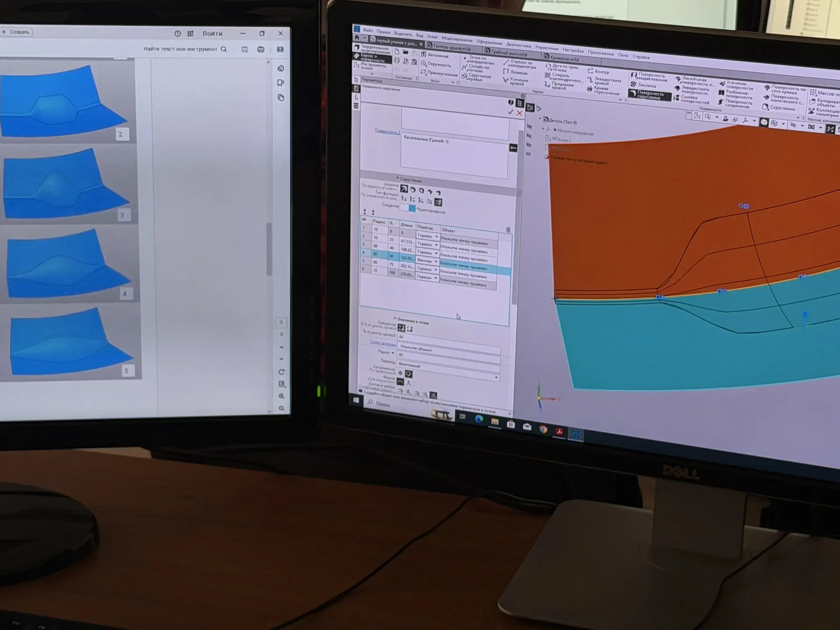
Task: Select last function type button
Action: (438, 202)
